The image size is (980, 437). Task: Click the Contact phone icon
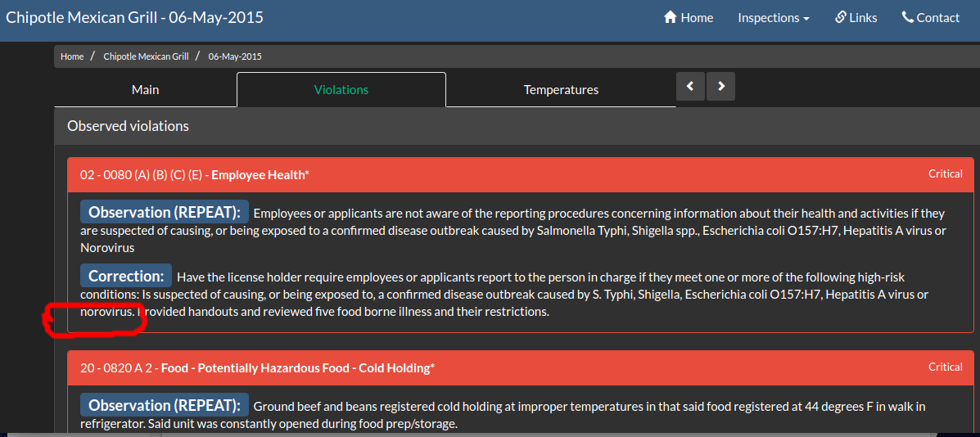point(907,17)
